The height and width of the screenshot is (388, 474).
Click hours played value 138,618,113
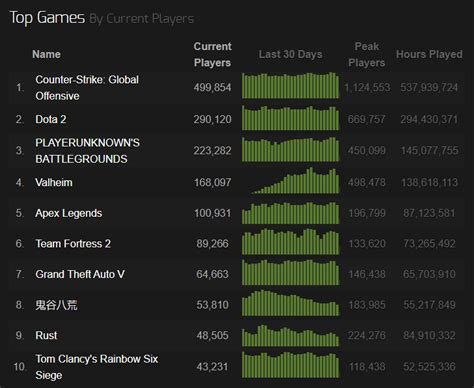(x=429, y=182)
